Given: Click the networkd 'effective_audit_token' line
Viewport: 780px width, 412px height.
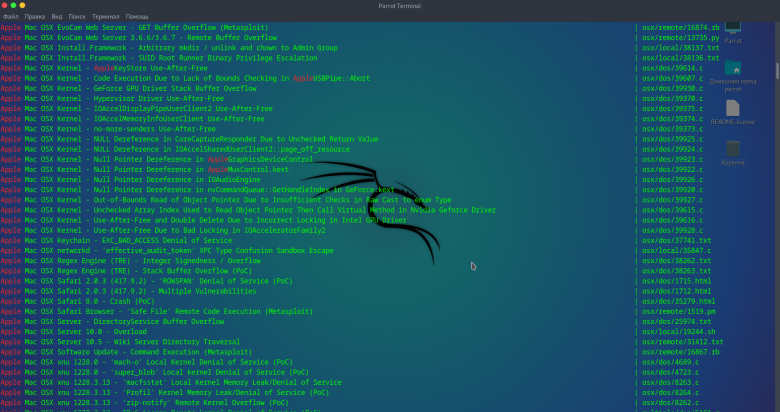Looking at the screenshot, I should [167, 250].
